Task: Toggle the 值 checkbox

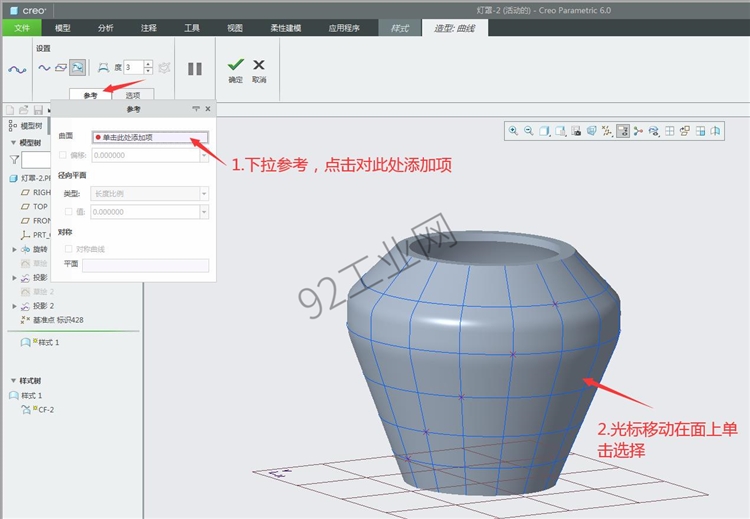Action: click(68, 211)
